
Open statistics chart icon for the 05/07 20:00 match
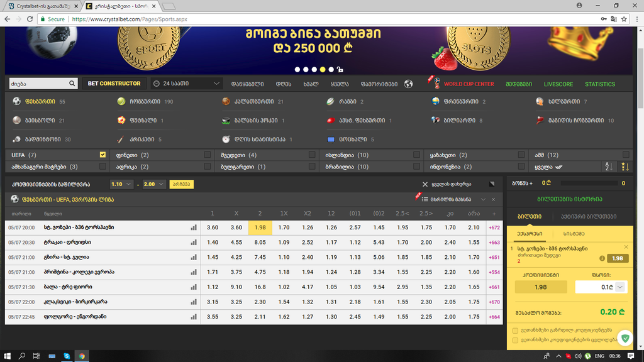(194, 228)
